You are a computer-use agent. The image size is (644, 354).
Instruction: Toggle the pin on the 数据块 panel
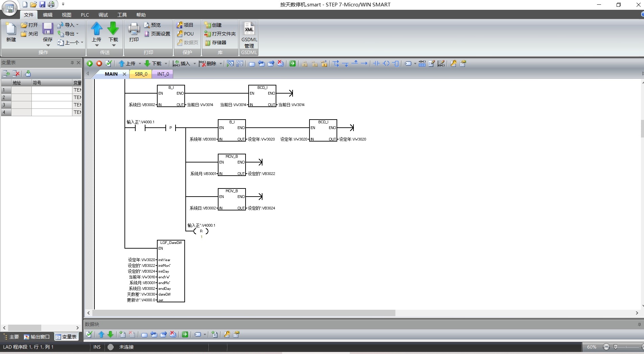pyautogui.click(x=639, y=324)
